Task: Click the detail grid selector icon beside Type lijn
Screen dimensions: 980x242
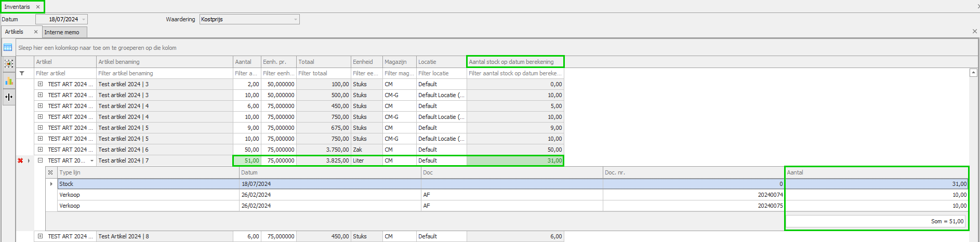Action: [50, 172]
